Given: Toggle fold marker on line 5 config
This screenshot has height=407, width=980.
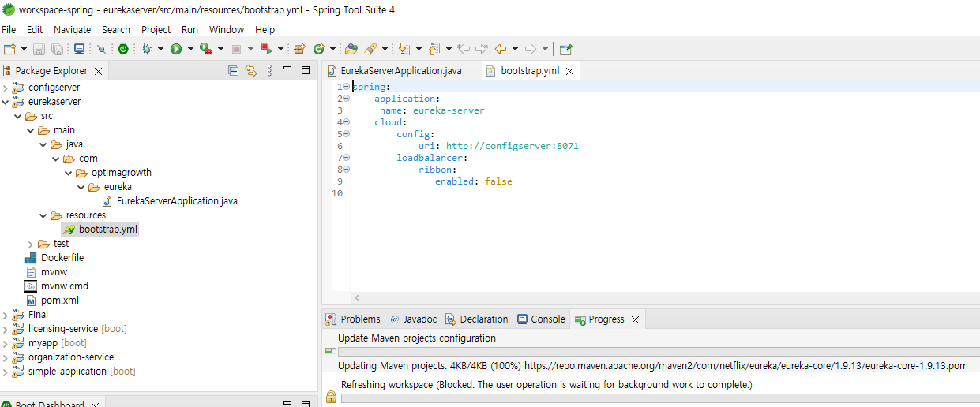Looking at the screenshot, I should [x=346, y=134].
